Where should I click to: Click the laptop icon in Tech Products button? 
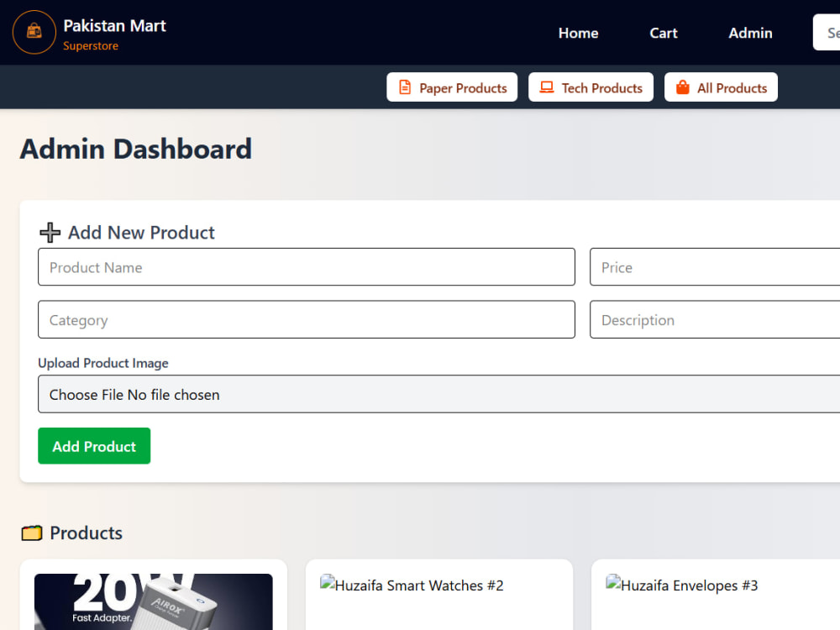(x=547, y=87)
